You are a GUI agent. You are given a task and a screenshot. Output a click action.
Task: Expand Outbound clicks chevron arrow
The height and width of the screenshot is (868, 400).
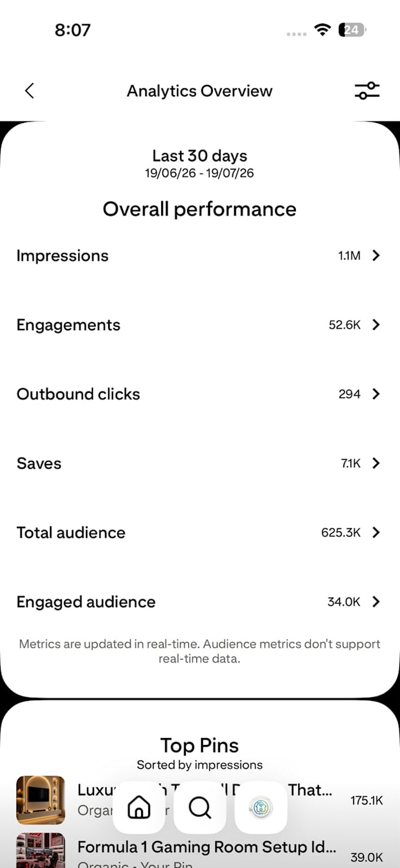376,394
